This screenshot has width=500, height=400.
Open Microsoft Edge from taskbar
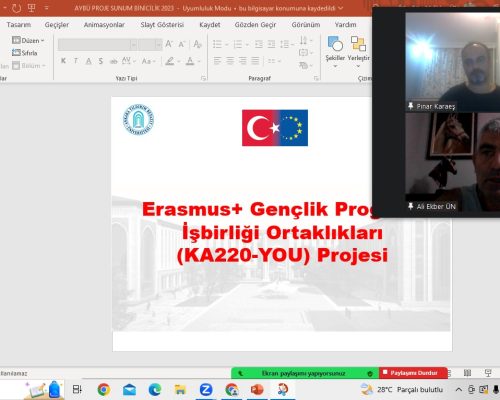(155, 389)
